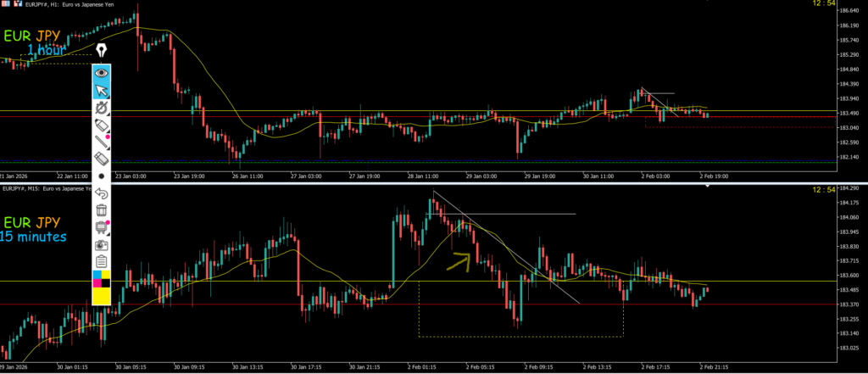
Task: Click the chart icon beside the EURJPY H1 title
Action: [16, 4]
